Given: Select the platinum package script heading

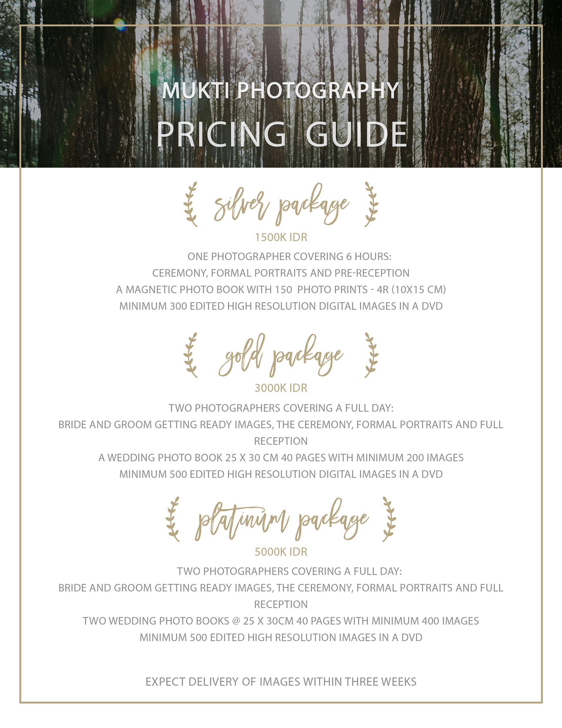Looking at the screenshot, I should coord(282,519).
